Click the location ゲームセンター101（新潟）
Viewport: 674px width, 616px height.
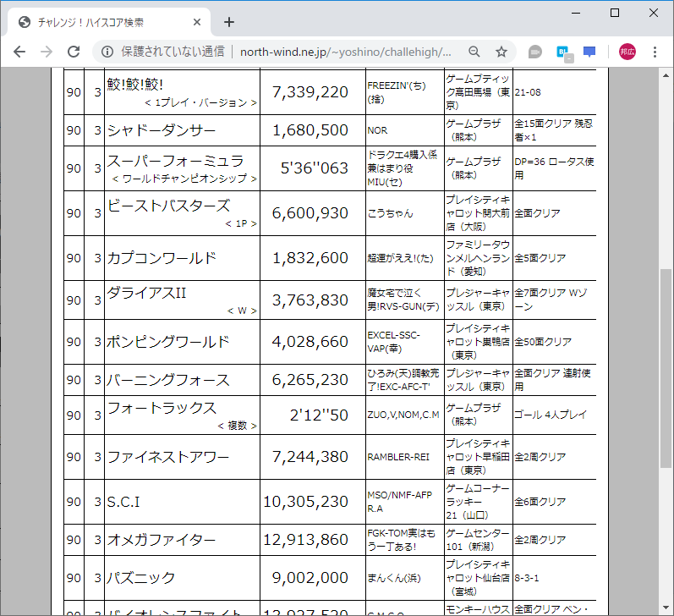478,540
